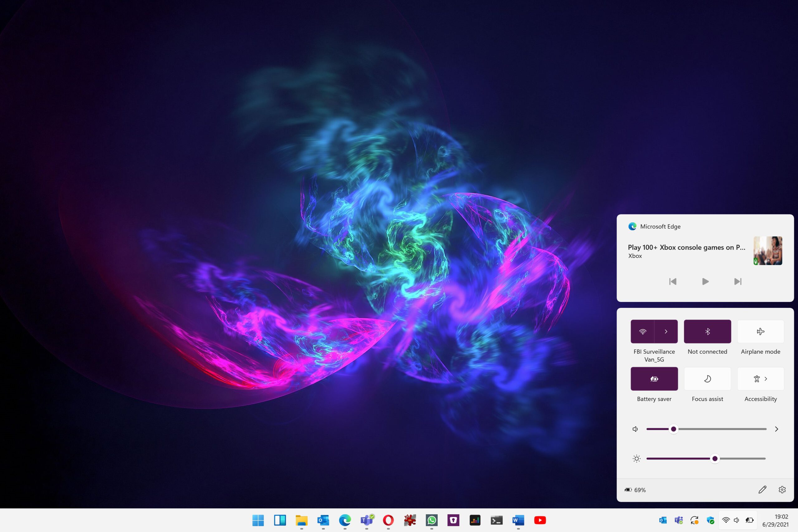This screenshot has height=532, width=798.
Task: Click the brightness slider handle
Action: click(715, 458)
